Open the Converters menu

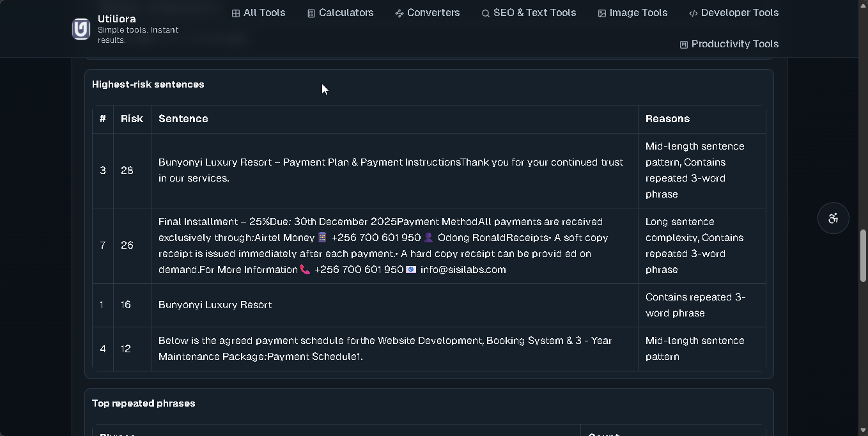click(427, 13)
